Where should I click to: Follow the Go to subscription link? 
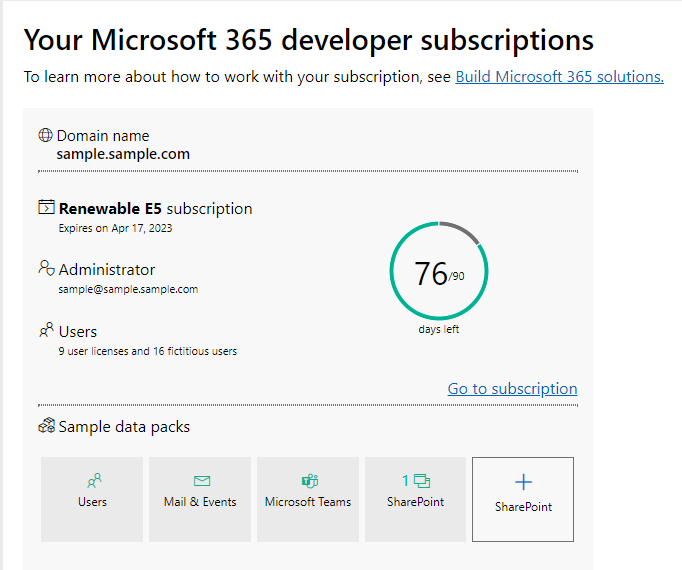click(x=512, y=389)
